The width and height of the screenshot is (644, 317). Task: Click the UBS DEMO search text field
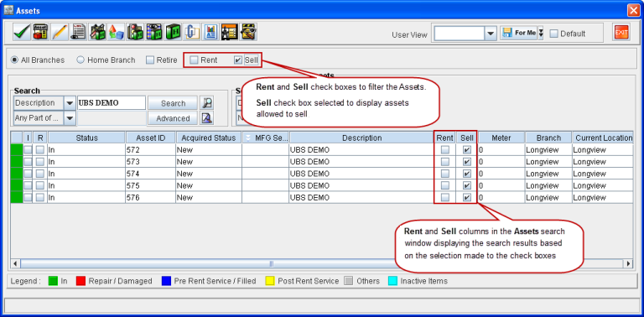[112, 103]
